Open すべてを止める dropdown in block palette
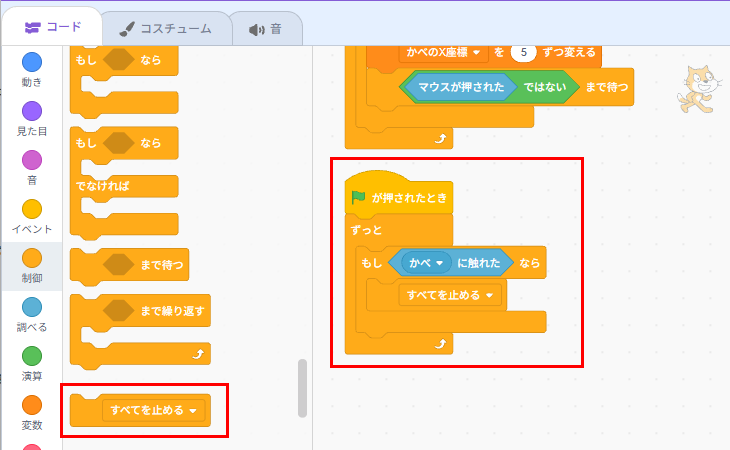Image resolution: width=730 pixels, height=450 pixels. pos(192,410)
